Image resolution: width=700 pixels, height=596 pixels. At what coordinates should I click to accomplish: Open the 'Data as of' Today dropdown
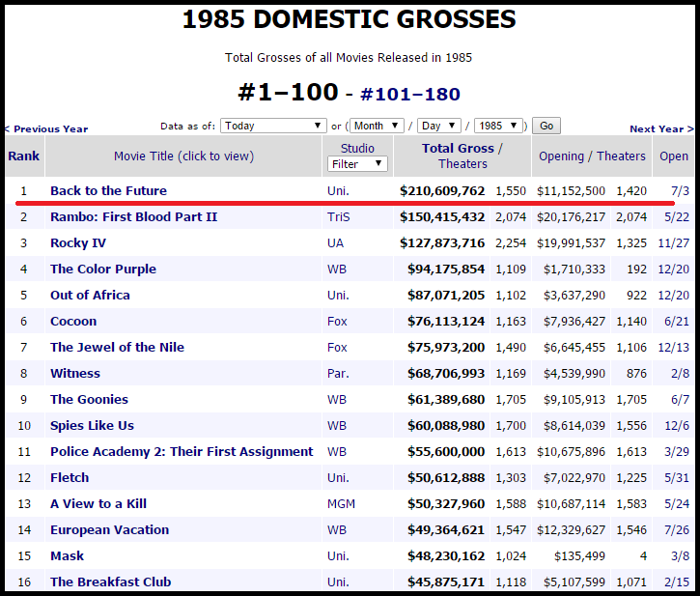click(274, 127)
